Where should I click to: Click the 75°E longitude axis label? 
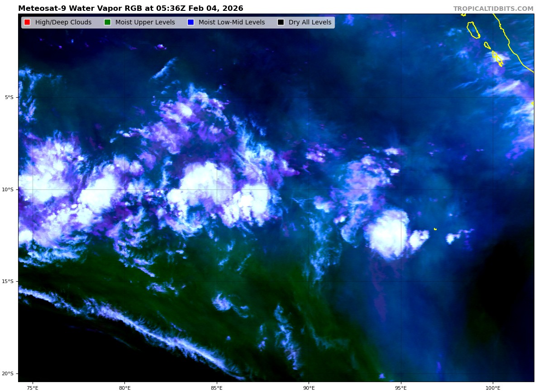click(33, 387)
